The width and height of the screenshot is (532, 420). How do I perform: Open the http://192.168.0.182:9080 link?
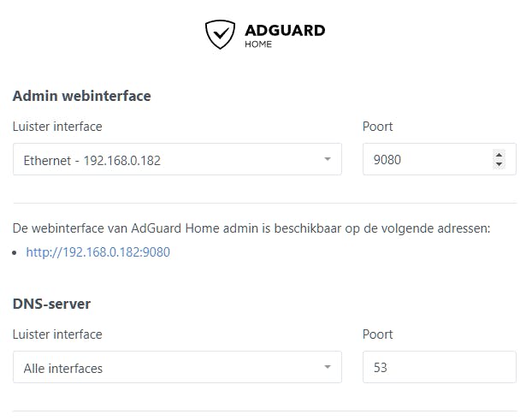[x=98, y=252]
